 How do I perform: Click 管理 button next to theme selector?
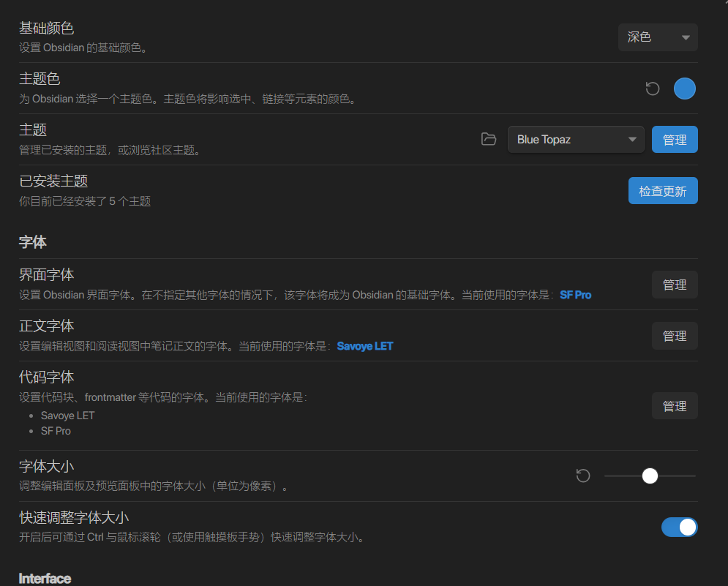(x=674, y=140)
